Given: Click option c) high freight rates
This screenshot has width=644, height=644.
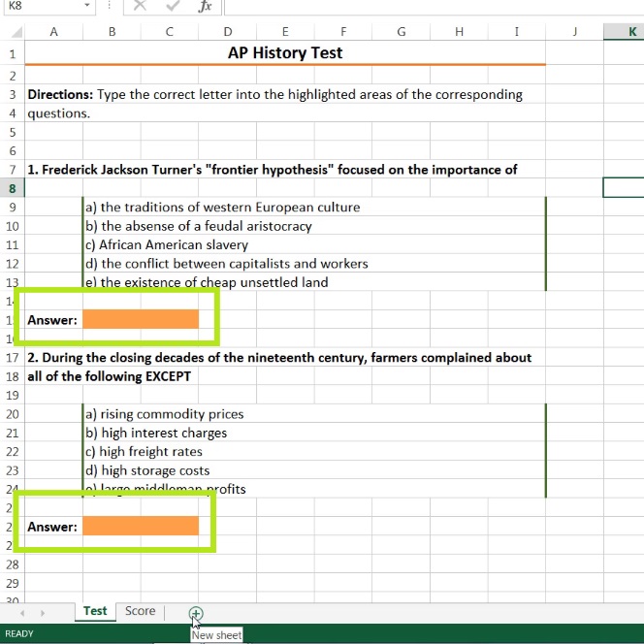Looking at the screenshot, I should tap(144, 451).
